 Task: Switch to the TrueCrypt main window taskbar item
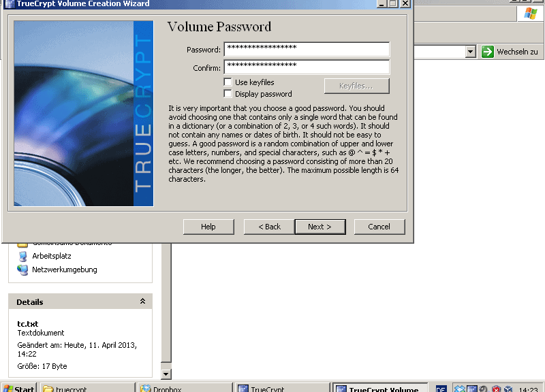pos(282,389)
